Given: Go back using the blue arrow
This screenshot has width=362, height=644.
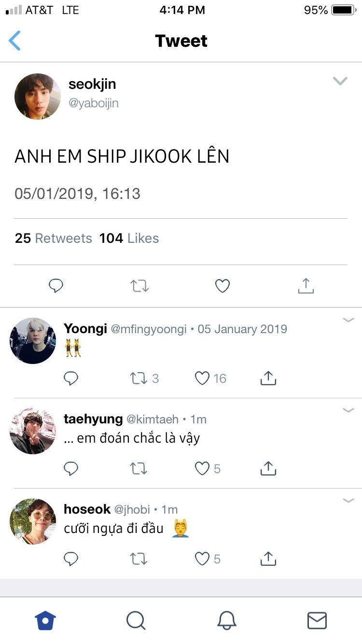Looking at the screenshot, I should click(15, 41).
